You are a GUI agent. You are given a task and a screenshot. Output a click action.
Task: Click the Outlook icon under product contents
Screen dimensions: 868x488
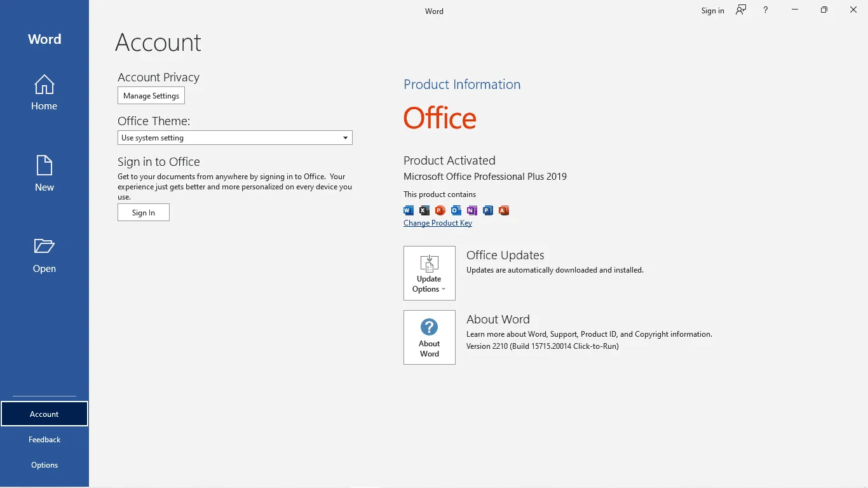(456, 210)
